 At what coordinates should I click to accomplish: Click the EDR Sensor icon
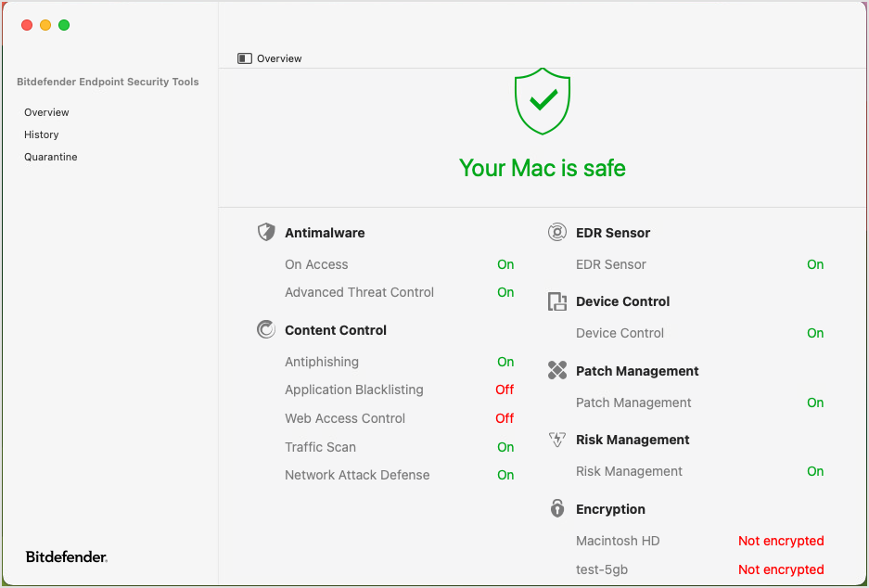[x=557, y=232]
